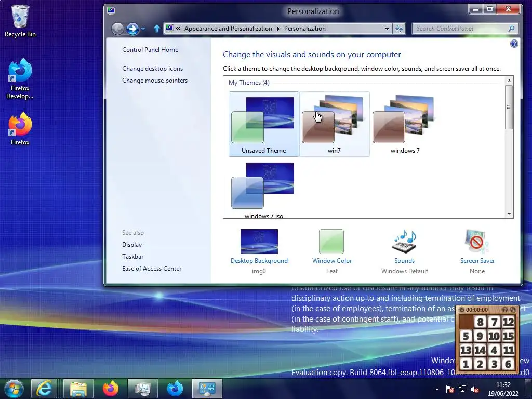Viewport: 532px width, 399px height.
Task: Launch the Firefox desktop shortcut
Action: point(20,129)
